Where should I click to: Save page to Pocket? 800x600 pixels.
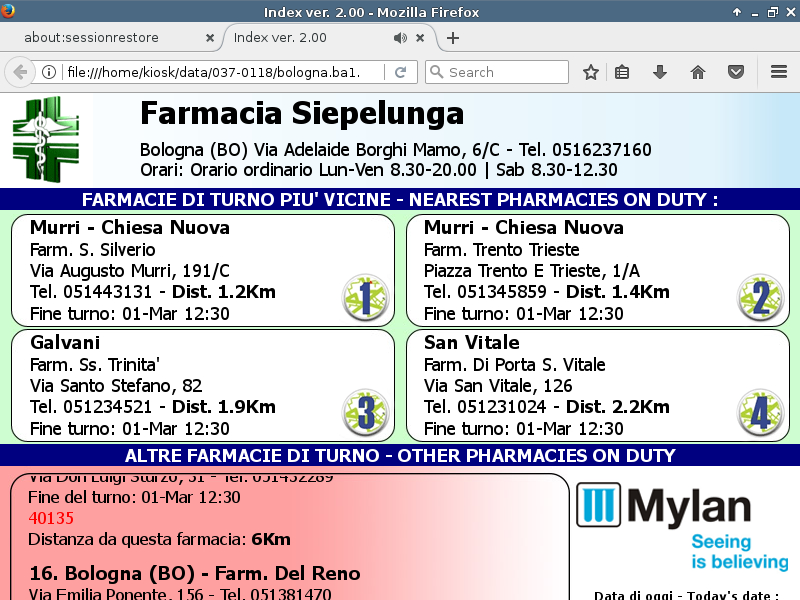(x=735, y=72)
